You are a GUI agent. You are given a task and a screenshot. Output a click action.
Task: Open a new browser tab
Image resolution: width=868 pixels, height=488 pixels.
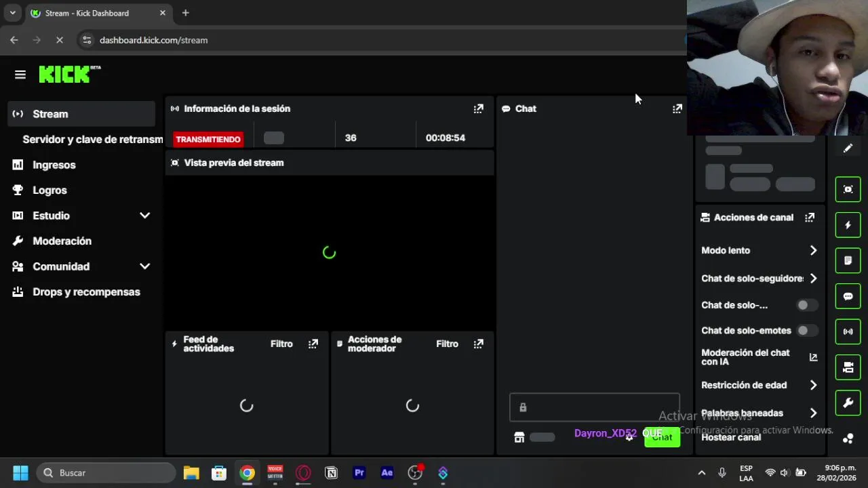pos(185,13)
